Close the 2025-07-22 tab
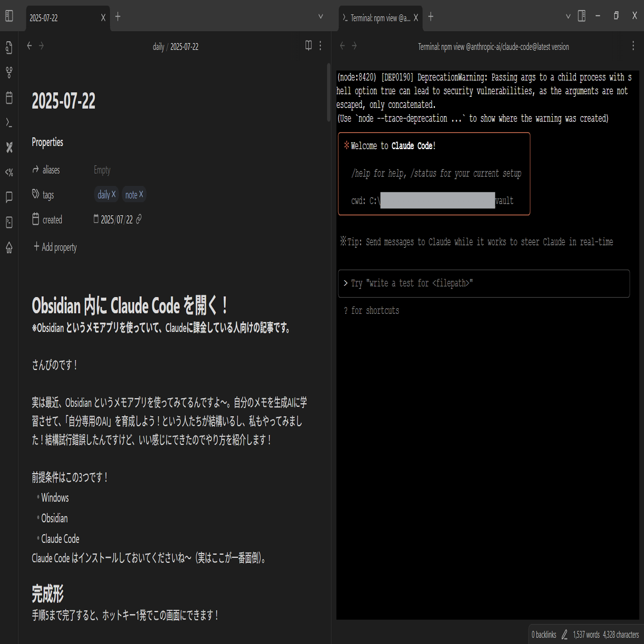644x644 pixels. (x=103, y=17)
